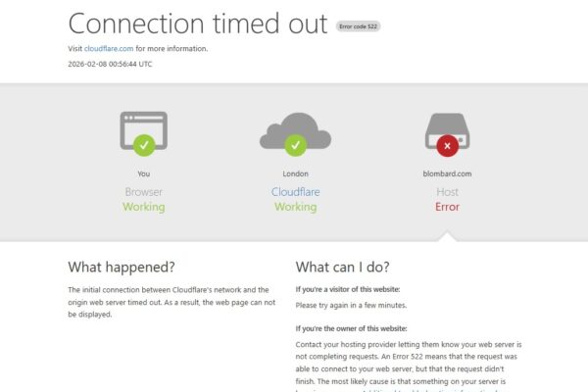Screen dimensions: 588x392
Task: Click the London location label
Action: (295, 173)
